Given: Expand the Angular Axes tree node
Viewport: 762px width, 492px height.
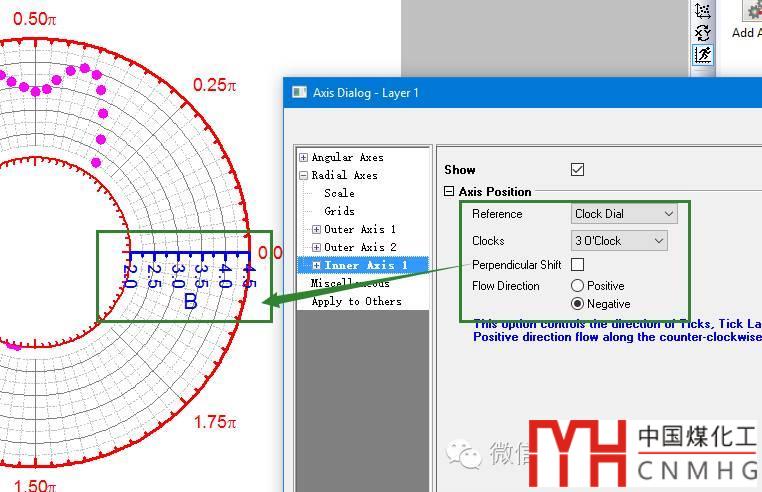Looking at the screenshot, I should (304, 157).
